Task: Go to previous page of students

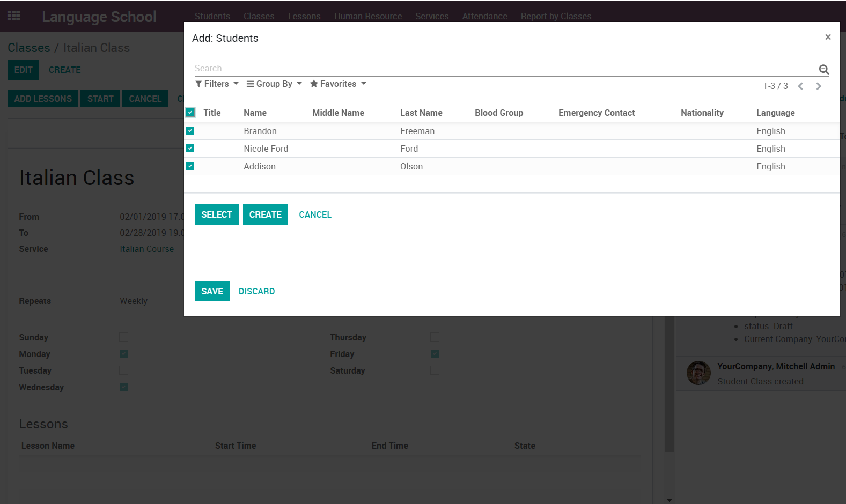Action: 800,86
